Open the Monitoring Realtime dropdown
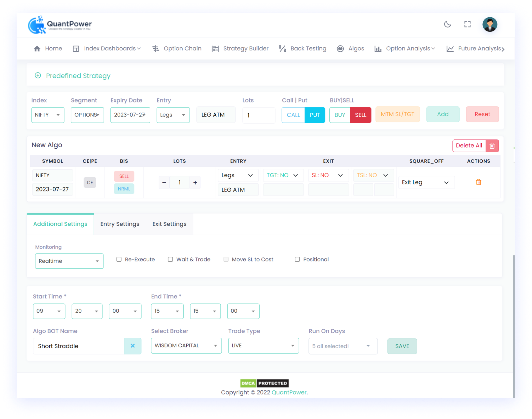Screen dimensions: 532x419 tap(69, 261)
